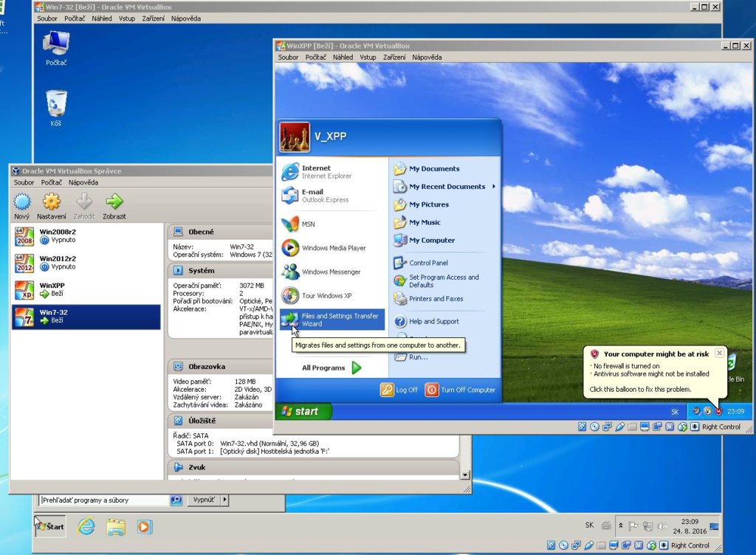Viewport: 756px width, 555px height.
Task: Open Internet Explorer on Win7 taskbar
Action: point(86,526)
